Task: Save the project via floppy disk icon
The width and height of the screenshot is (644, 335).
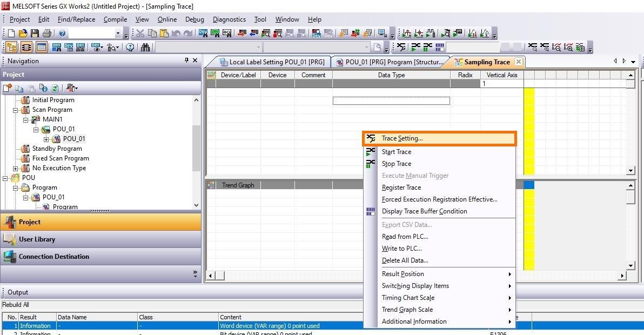Action: pos(35,33)
